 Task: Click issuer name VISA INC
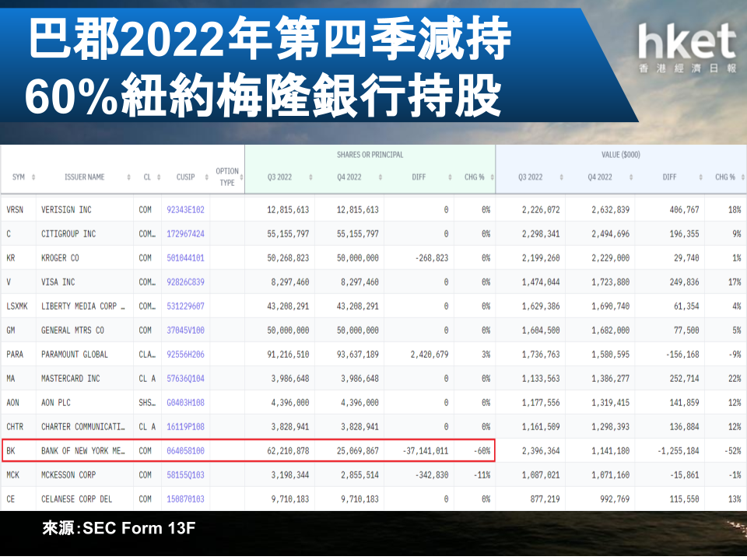click(x=58, y=282)
